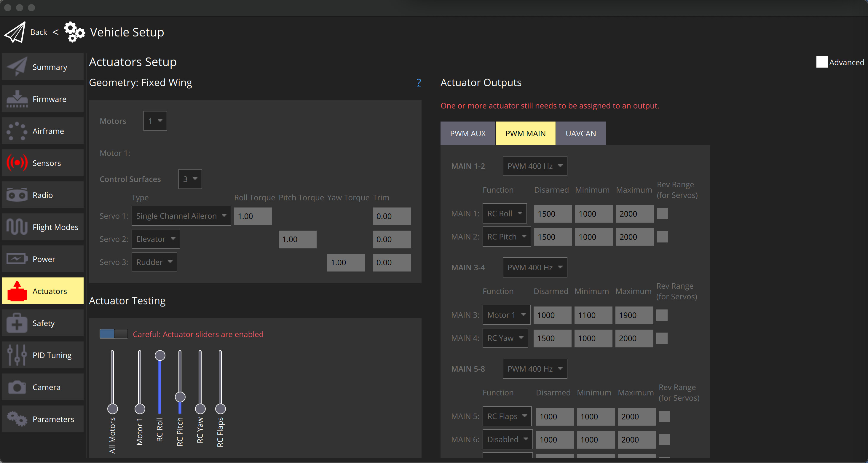This screenshot has width=868, height=463.
Task: Click Servo 1 Roll Torque field
Action: tap(253, 216)
